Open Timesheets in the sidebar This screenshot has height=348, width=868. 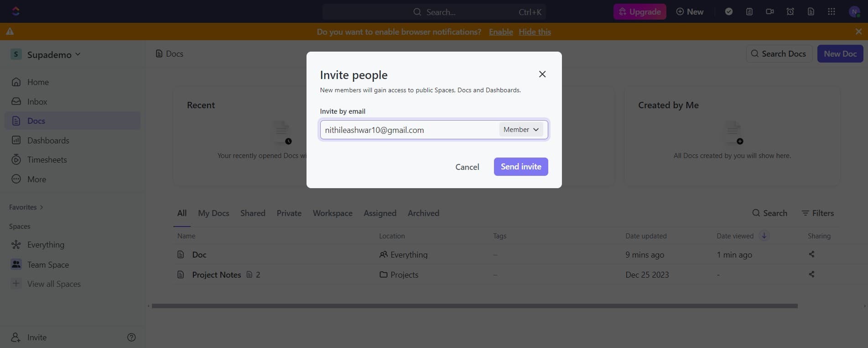[73, 159]
